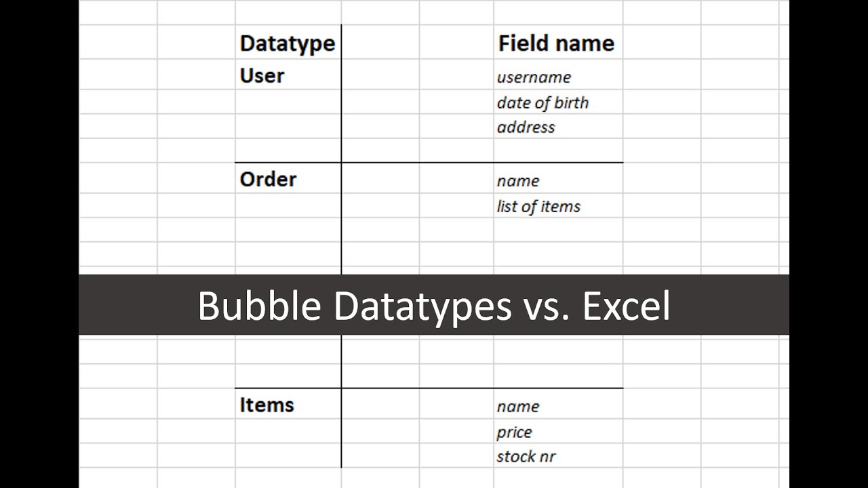Screen dimensions: 868x488
Task: Select the price field cell
Action: 514,432
